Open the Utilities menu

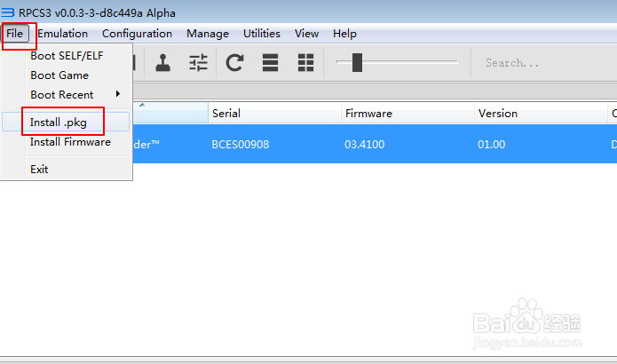pos(262,34)
